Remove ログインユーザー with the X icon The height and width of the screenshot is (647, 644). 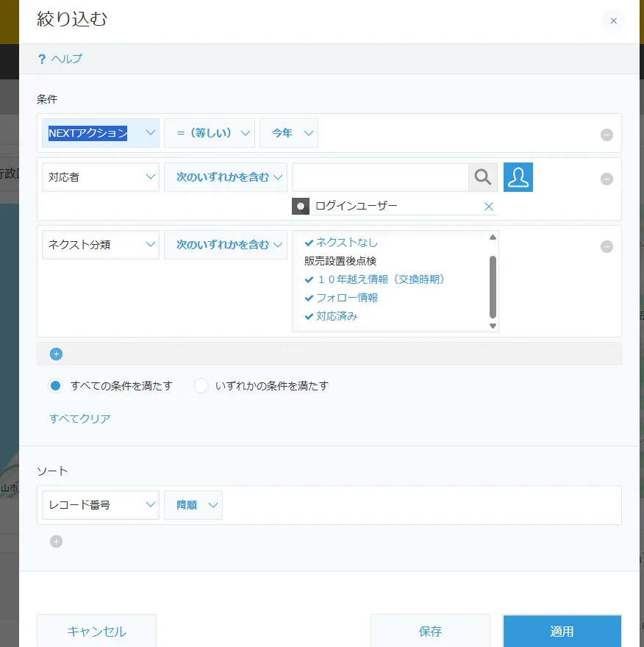pyautogui.click(x=488, y=207)
